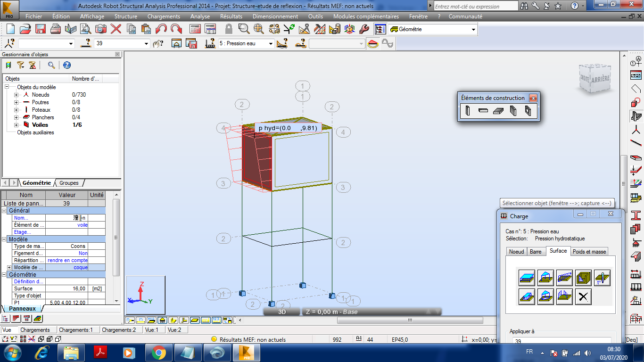Viewport: 644px width, 362px height.
Task: Open the Analyse menu
Action: point(200,16)
